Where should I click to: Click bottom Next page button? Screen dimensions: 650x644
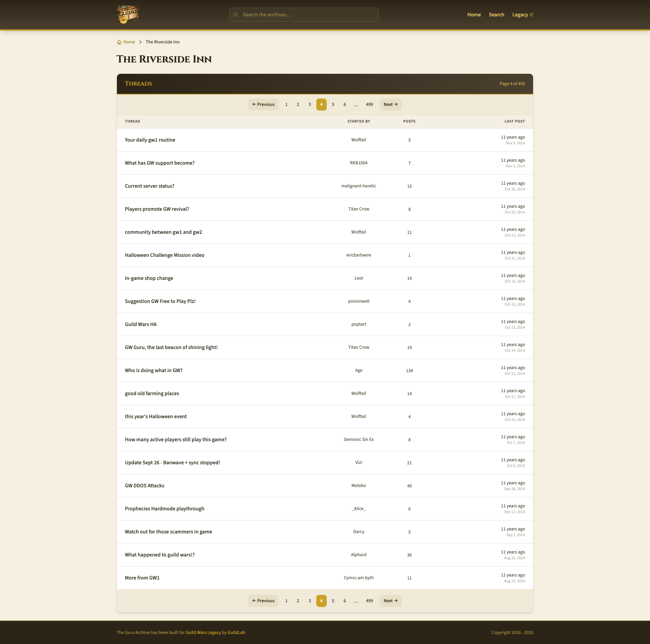pos(390,601)
